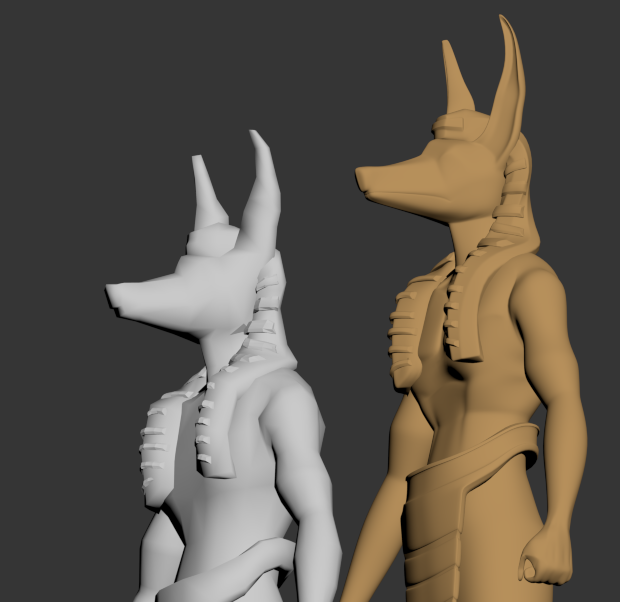The image size is (620, 602).
Task: Click the gray model's shorter ear
Action: pos(210,192)
